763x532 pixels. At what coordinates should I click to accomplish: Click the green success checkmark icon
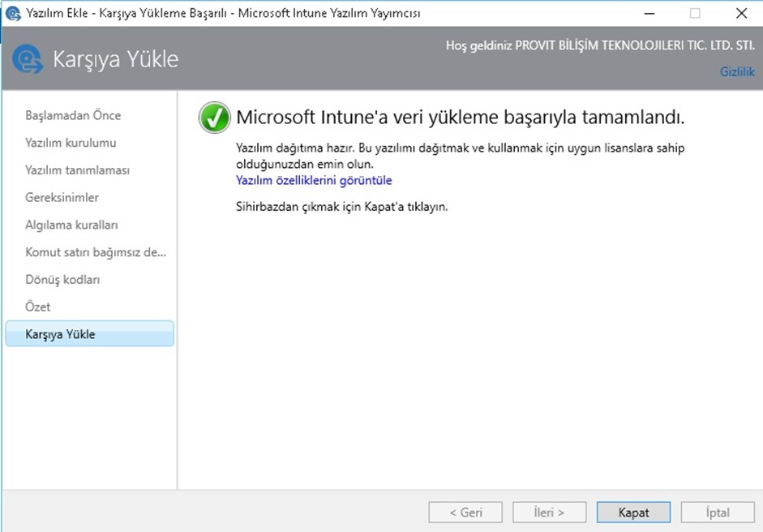[x=214, y=118]
